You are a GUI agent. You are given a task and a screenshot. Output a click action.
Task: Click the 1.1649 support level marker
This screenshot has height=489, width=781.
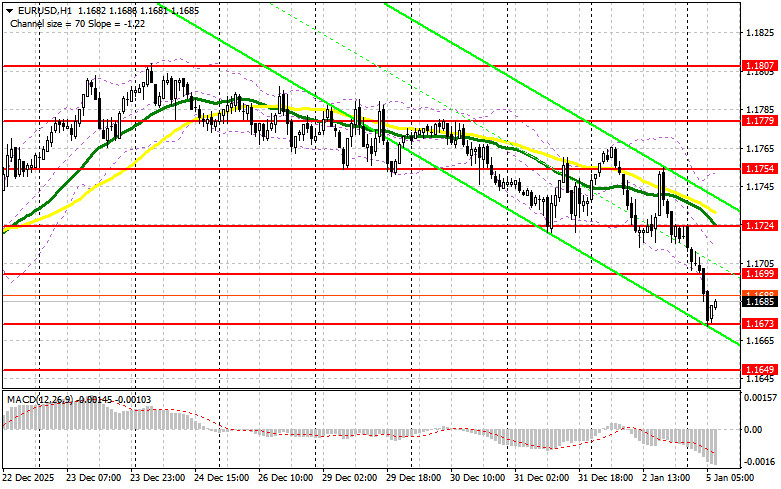pyautogui.click(x=758, y=369)
